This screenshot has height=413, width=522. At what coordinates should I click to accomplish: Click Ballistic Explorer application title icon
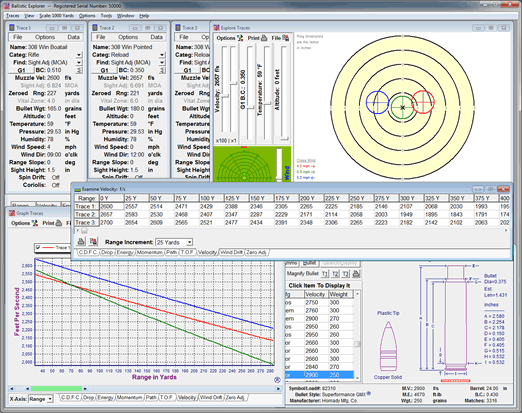6,6
